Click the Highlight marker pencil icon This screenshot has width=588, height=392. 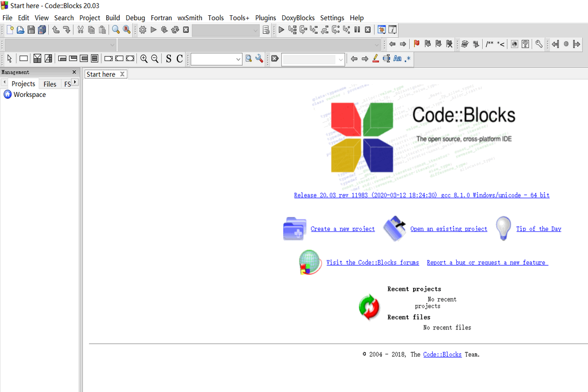click(x=376, y=58)
